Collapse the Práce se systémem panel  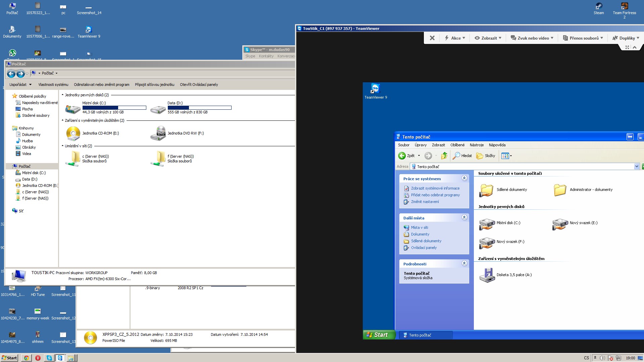click(x=464, y=178)
